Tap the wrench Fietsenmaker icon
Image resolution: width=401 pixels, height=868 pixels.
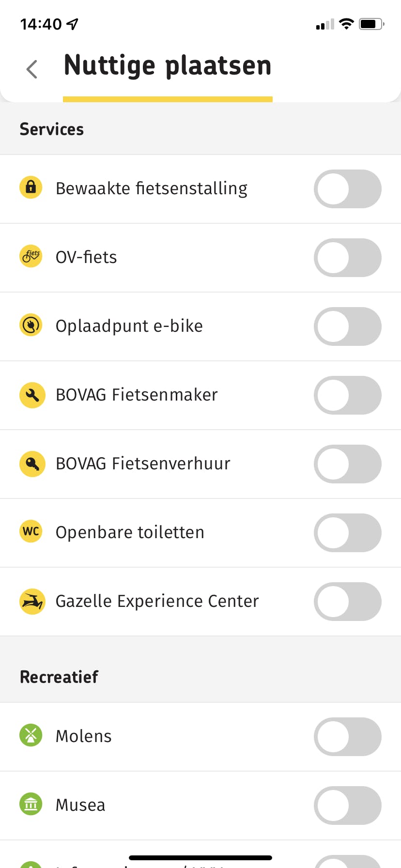click(32, 395)
